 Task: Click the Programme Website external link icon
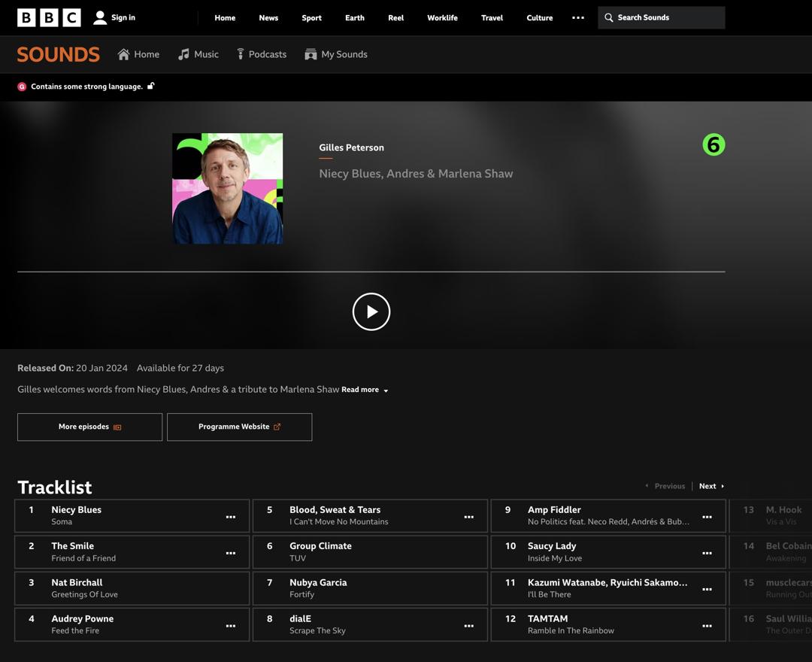(277, 427)
